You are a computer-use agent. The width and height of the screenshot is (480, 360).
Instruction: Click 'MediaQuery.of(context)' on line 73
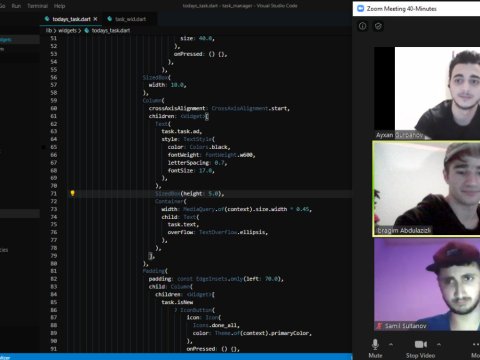(218, 209)
